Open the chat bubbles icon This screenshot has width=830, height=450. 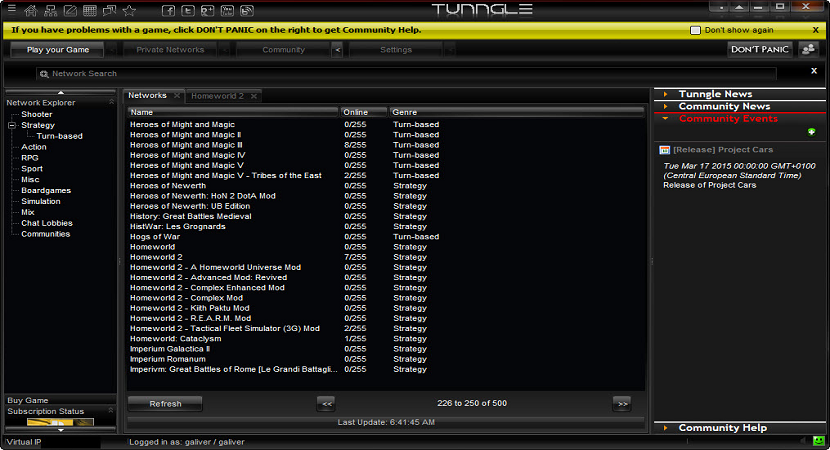109,10
